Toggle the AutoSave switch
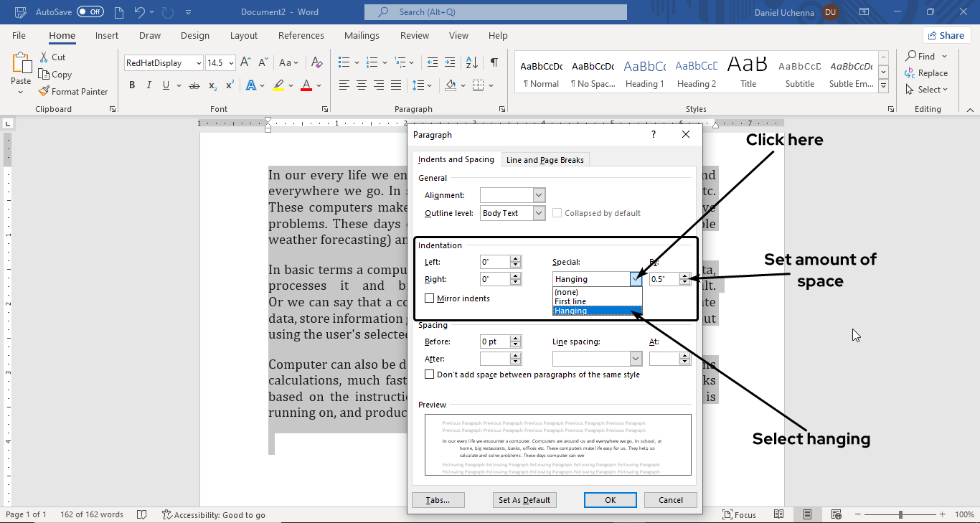The width and height of the screenshot is (980, 523). click(90, 12)
